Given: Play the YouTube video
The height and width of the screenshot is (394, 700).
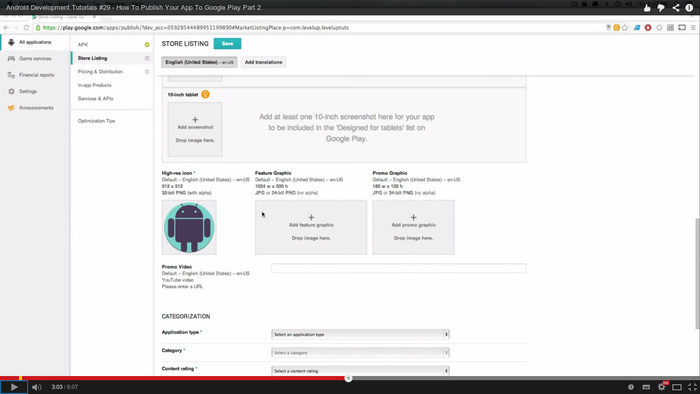Looking at the screenshot, I should [14, 387].
